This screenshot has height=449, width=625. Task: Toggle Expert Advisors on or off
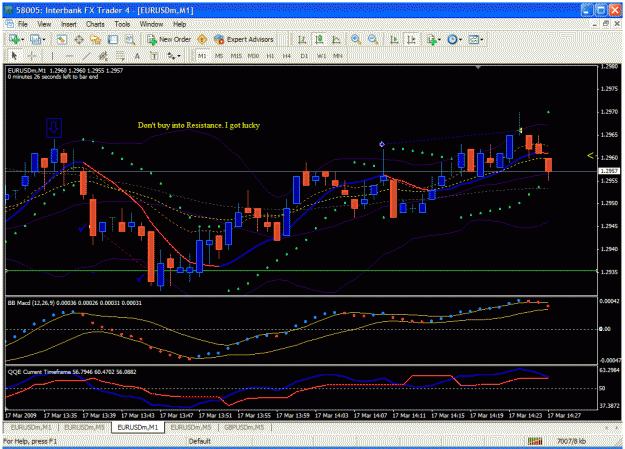(244, 39)
